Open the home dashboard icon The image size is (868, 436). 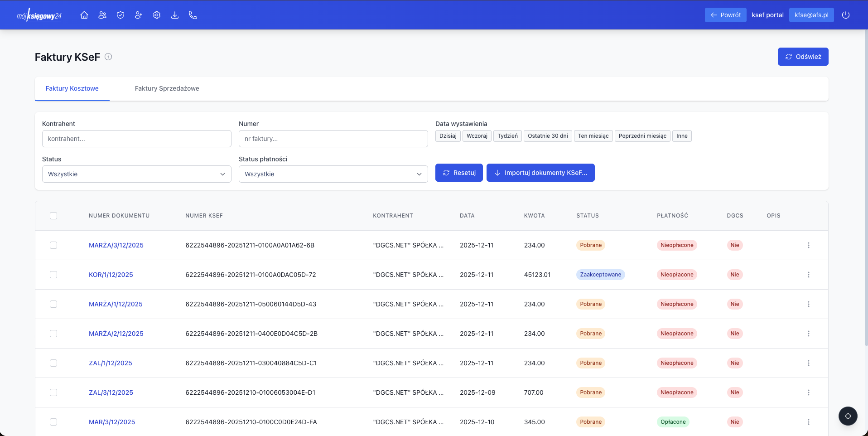(84, 15)
